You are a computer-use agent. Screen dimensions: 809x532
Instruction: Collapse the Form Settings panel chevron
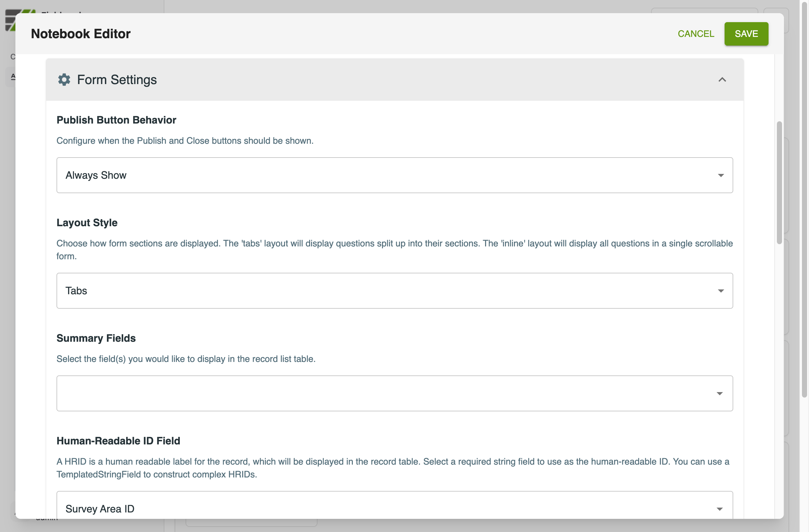722,80
